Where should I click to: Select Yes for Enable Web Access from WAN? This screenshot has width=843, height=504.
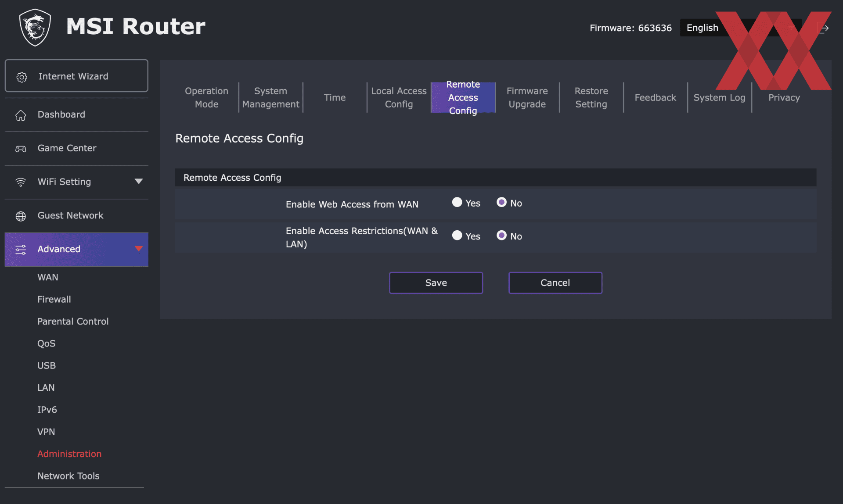(x=457, y=202)
